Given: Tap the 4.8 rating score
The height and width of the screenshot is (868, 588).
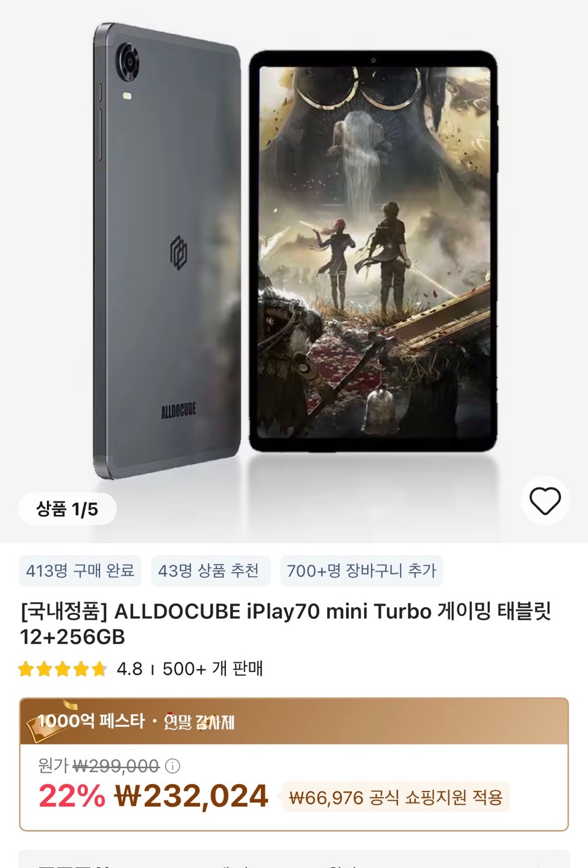Looking at the screenshot, I should pyautogui.click(x=130, y=669).
